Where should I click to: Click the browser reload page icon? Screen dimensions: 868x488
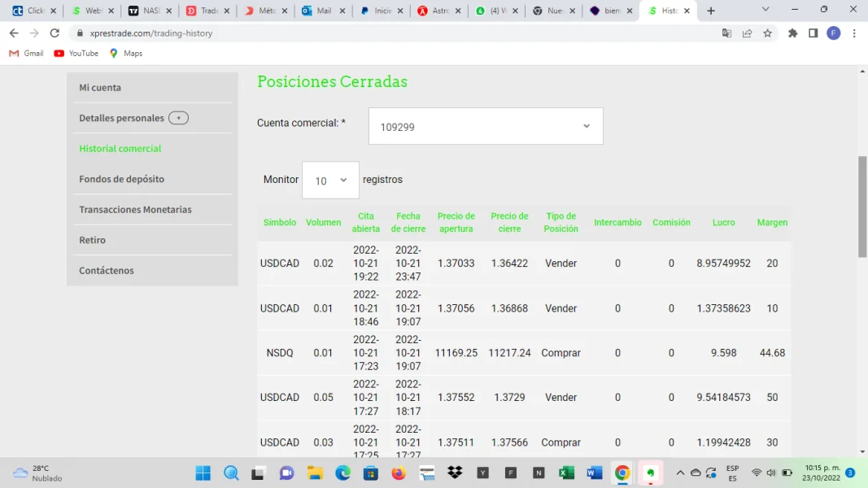click(55, 33)
